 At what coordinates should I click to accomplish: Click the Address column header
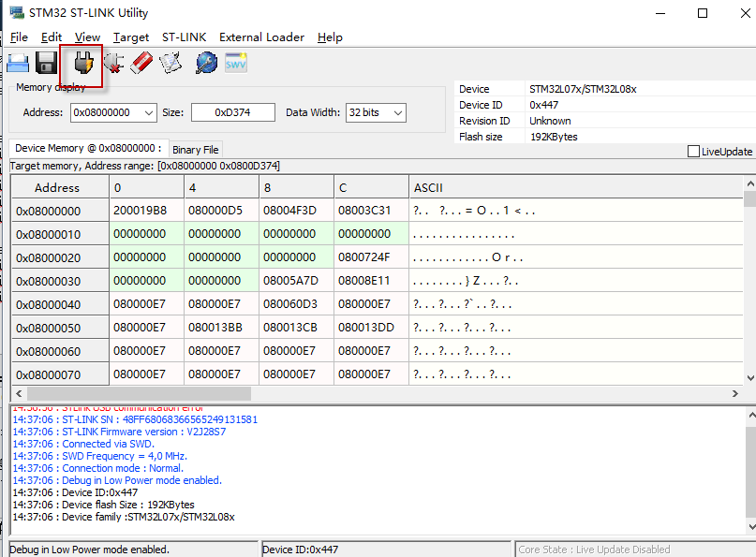tap(60, 187)
